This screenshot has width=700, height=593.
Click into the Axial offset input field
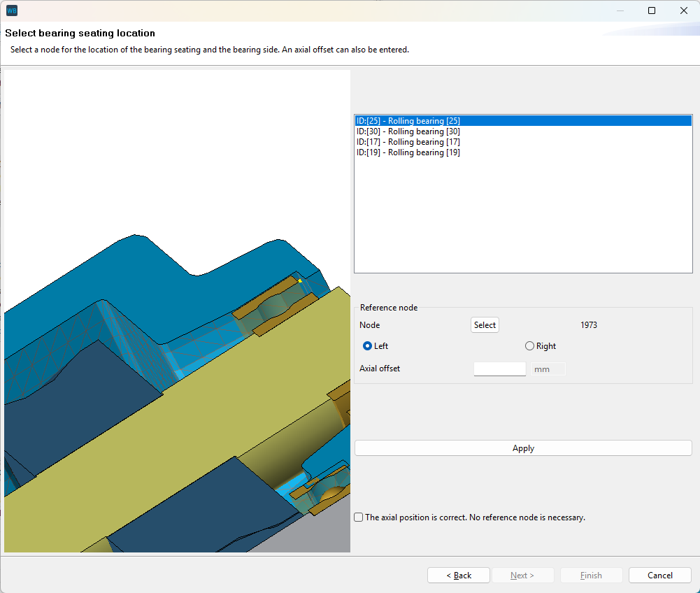(x=499, y=369)
